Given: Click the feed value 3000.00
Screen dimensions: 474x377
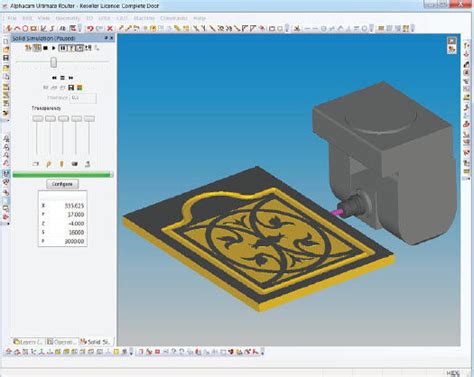Looking at the screenshot, I should tap(74, 241).
